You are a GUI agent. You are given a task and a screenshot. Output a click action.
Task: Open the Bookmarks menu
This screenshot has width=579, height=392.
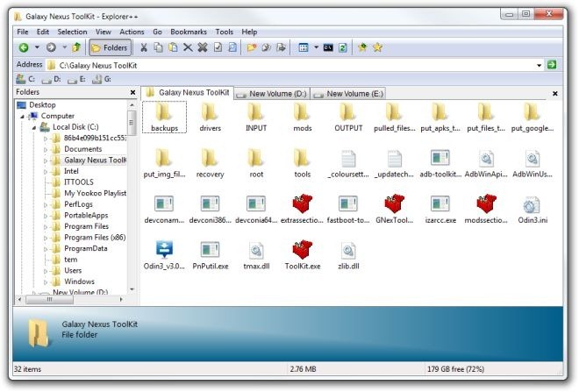[189, 32]
